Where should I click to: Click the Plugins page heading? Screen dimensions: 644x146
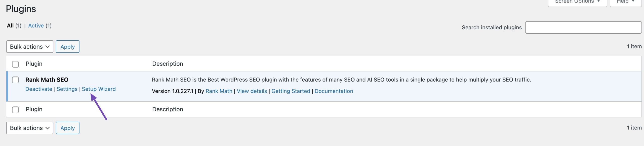[x=21, y=9]
